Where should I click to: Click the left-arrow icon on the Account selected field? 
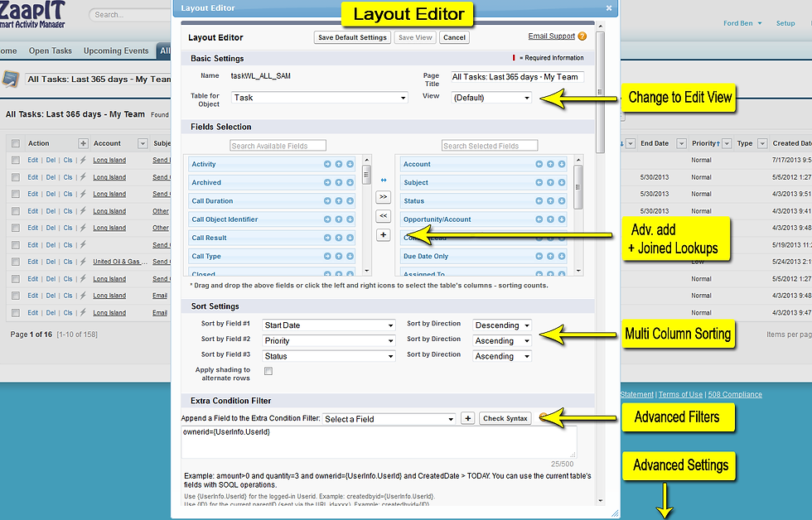point(539,164)
